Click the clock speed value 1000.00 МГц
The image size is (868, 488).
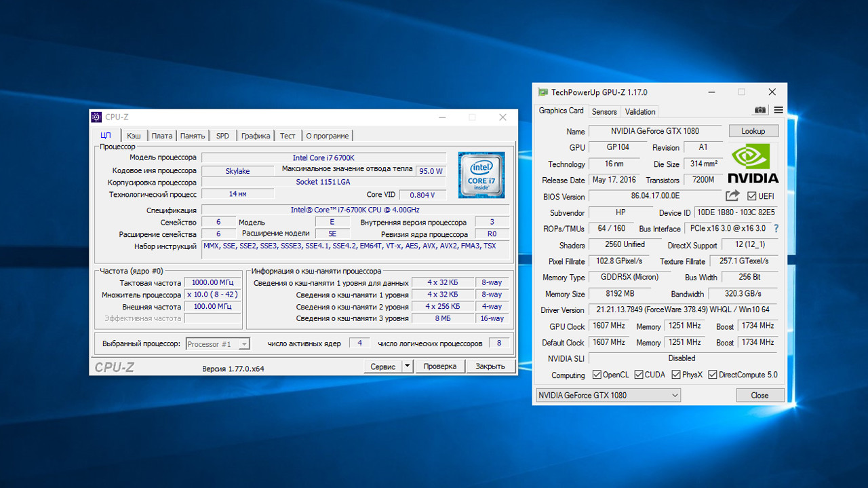click(x=212, y=283)
